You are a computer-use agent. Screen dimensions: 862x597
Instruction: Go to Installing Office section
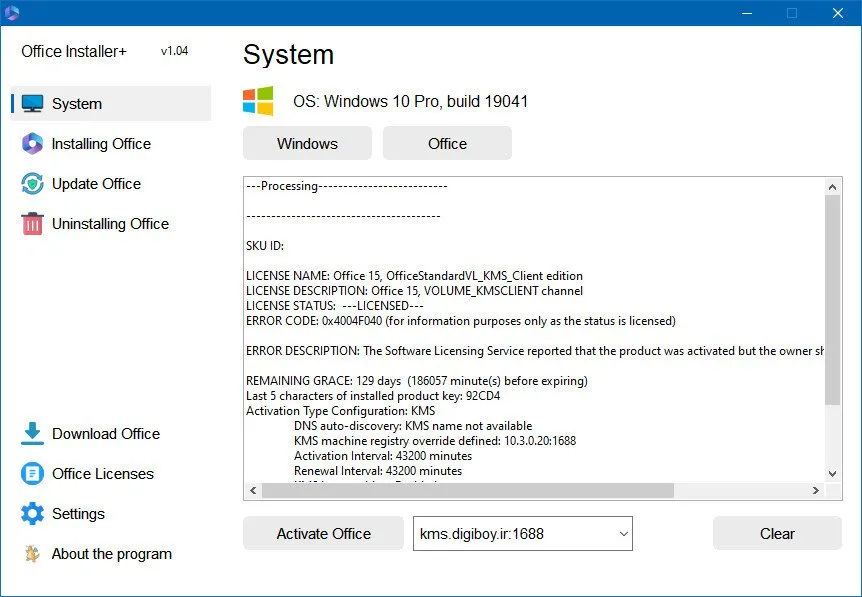(x=101, y=144)
